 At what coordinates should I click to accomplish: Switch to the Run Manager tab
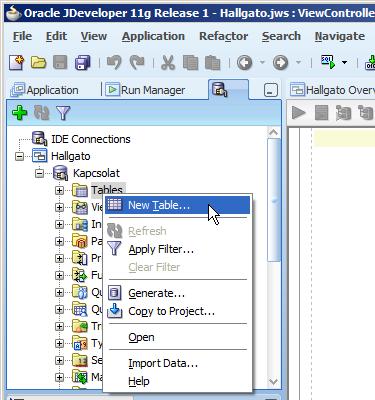point(145,90)
